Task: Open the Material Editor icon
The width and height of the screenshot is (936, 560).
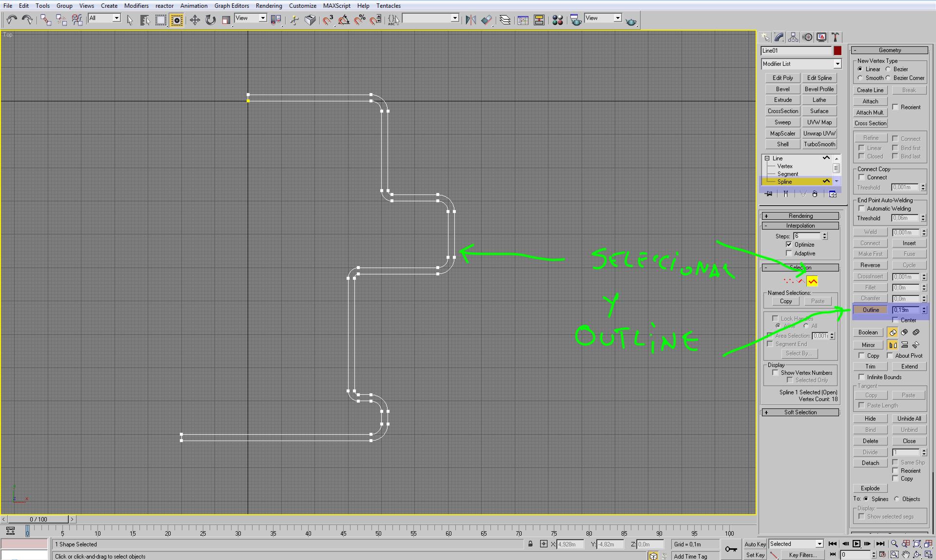Action: [557, 19]
